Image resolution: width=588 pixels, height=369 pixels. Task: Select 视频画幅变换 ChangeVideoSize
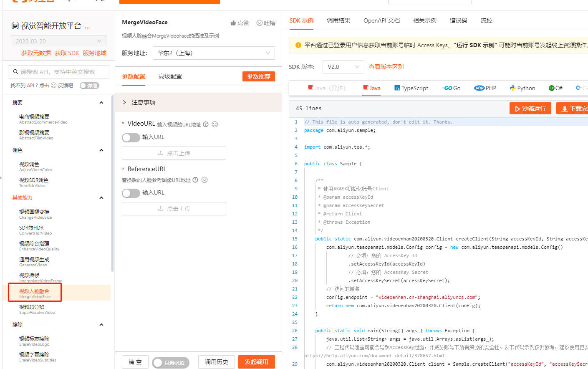click(x=35, y=214)
